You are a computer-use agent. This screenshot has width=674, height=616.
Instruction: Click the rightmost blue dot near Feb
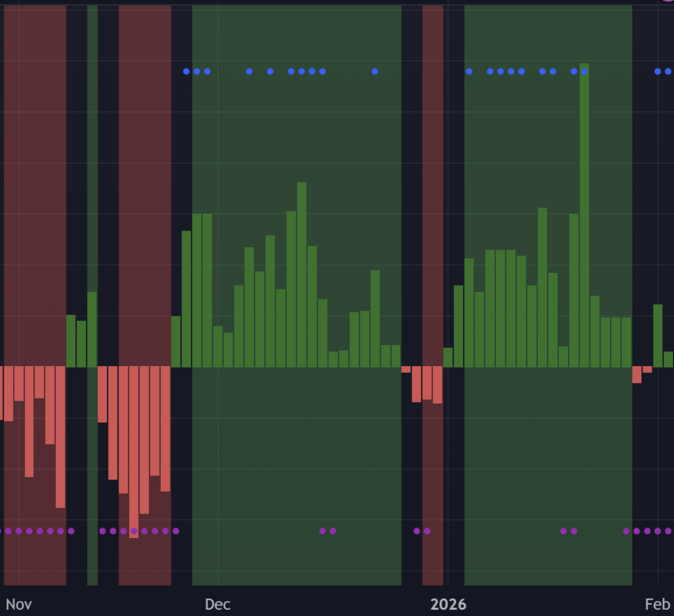coord(668,71)
